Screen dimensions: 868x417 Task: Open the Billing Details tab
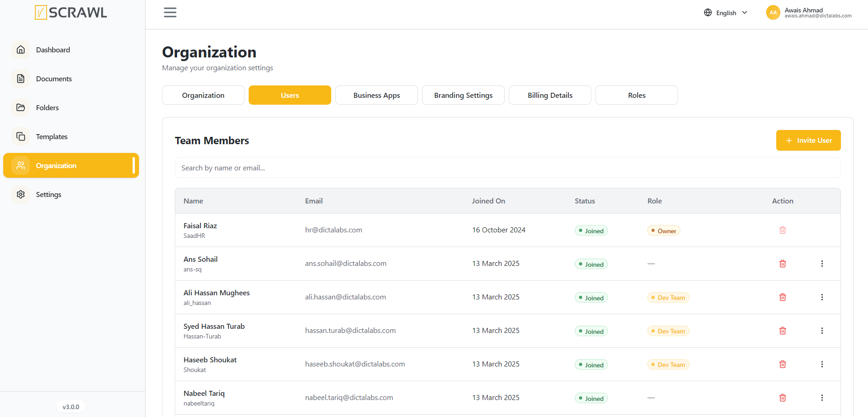(x=550, y=95)
